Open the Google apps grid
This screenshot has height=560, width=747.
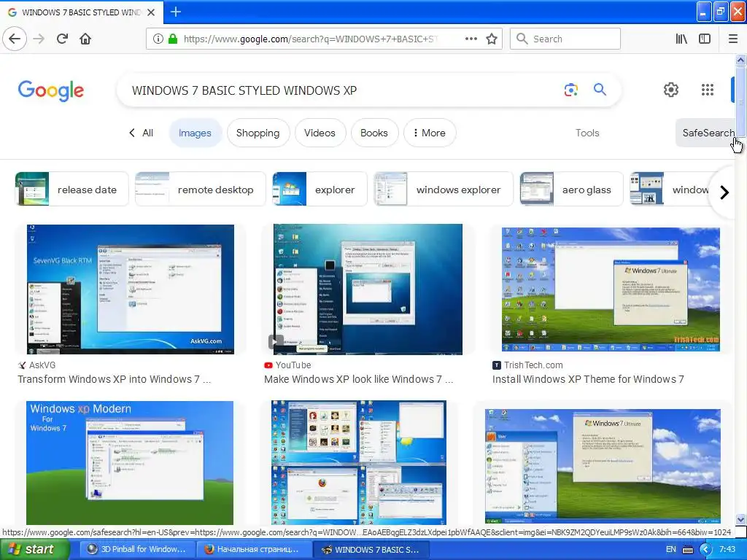(x=708, y=90)
